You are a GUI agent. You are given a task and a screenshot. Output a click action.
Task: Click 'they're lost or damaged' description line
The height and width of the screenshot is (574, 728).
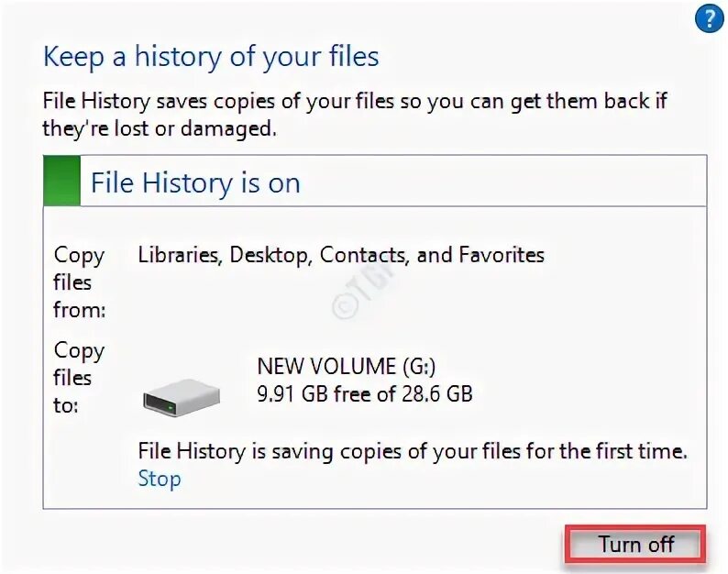click(x=159, y=128)
